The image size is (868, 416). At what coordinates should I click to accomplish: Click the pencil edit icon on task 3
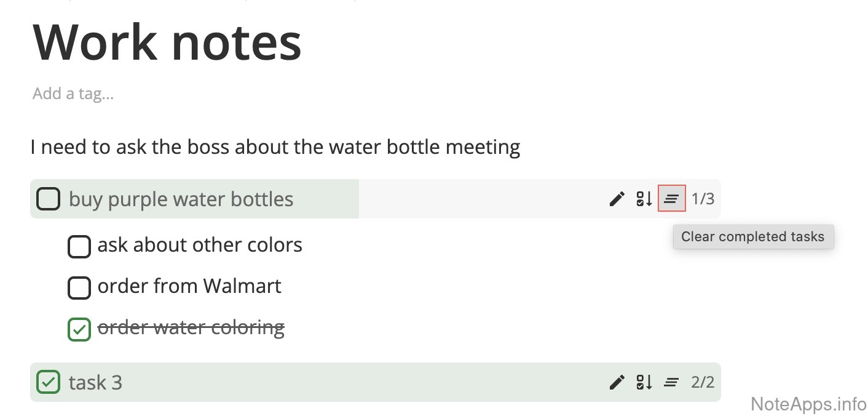[617, 382]
